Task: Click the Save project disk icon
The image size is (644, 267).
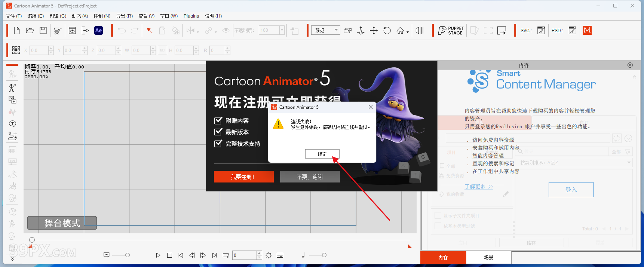Action: [43, 31]
